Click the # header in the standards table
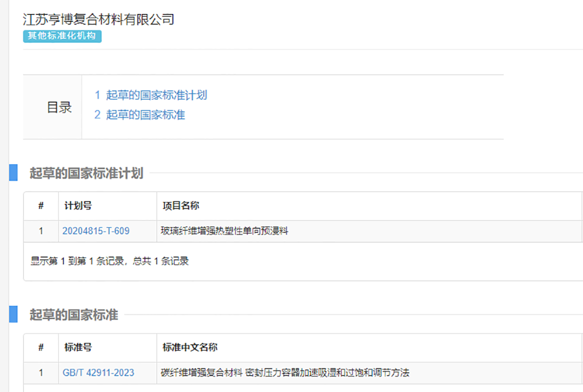Screen dimensions: 583x392 click(40, 347)
